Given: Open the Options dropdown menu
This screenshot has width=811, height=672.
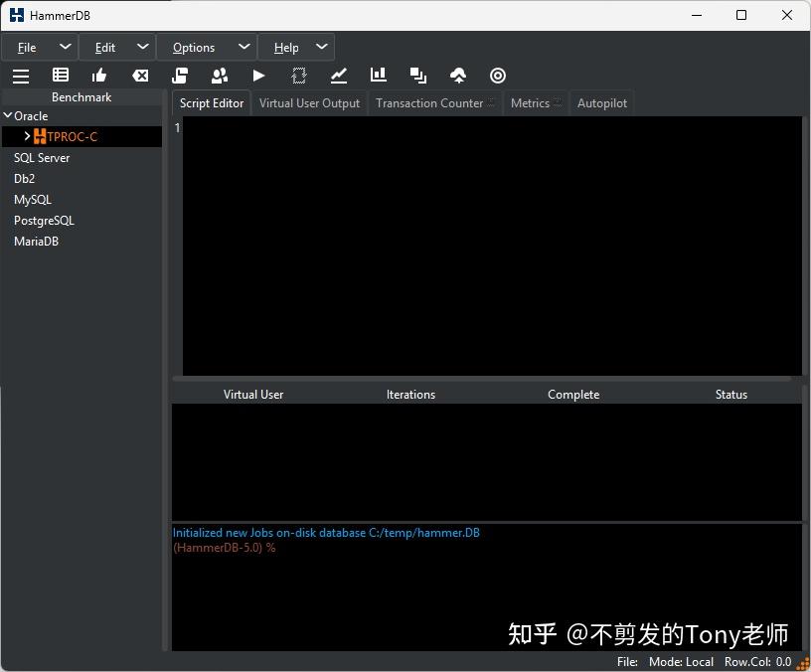Looking at the screenshot, I should [192, 47].
